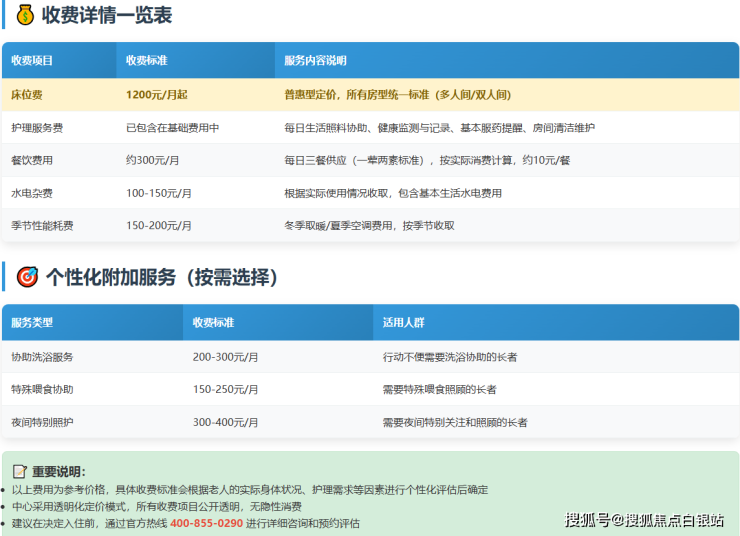The height and width of the screenshot is (536, 740).
Task: Click the 收费标准 header in first table
Action: (146, 61)
